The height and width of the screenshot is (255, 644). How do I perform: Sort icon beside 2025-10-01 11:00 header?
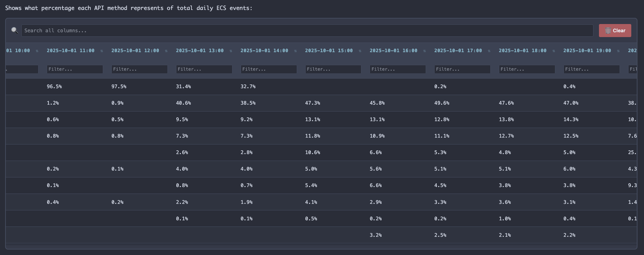102,51
